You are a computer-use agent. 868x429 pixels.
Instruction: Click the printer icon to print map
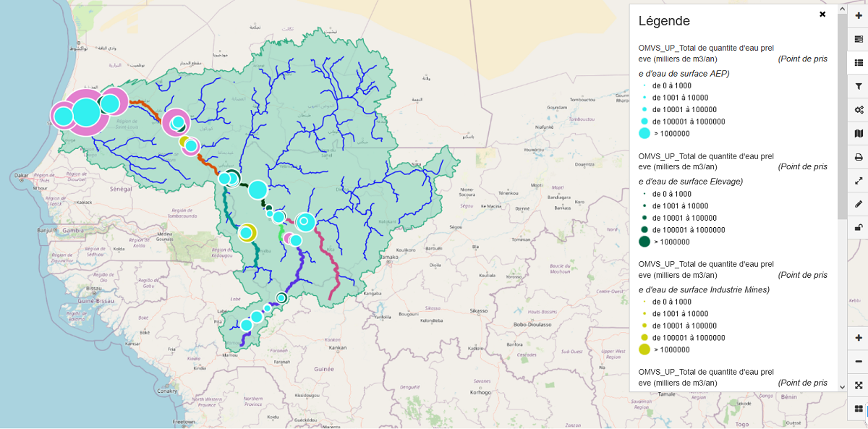859,157
